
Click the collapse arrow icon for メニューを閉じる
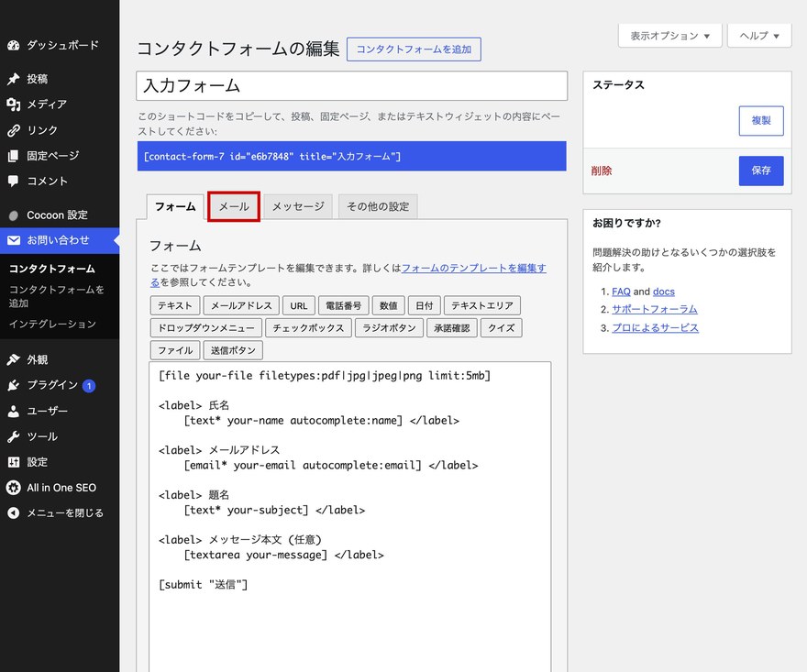click(x=14, y=513)
